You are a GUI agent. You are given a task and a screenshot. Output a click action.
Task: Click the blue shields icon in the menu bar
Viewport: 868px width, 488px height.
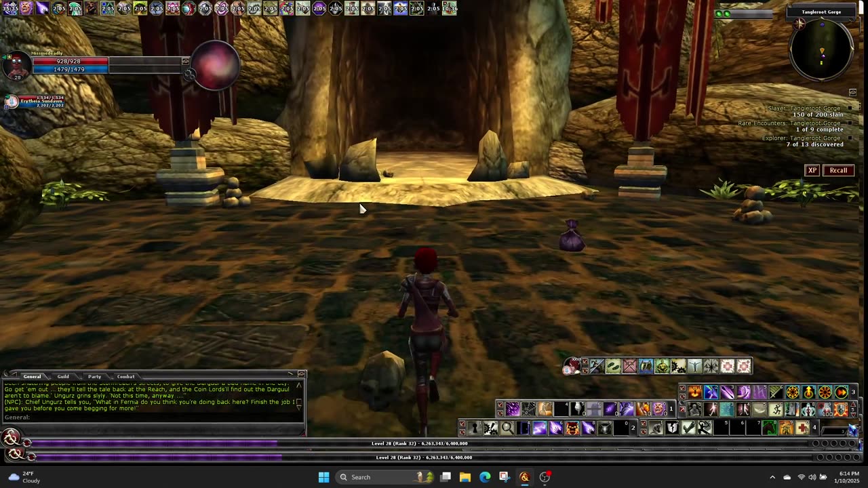tap(646, 366)
